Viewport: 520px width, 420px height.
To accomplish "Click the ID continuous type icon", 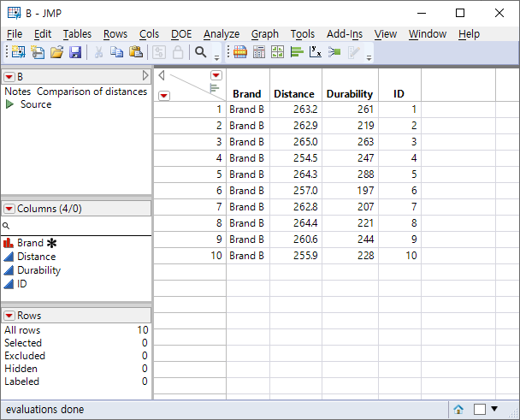I will click(x=9, y=284).
